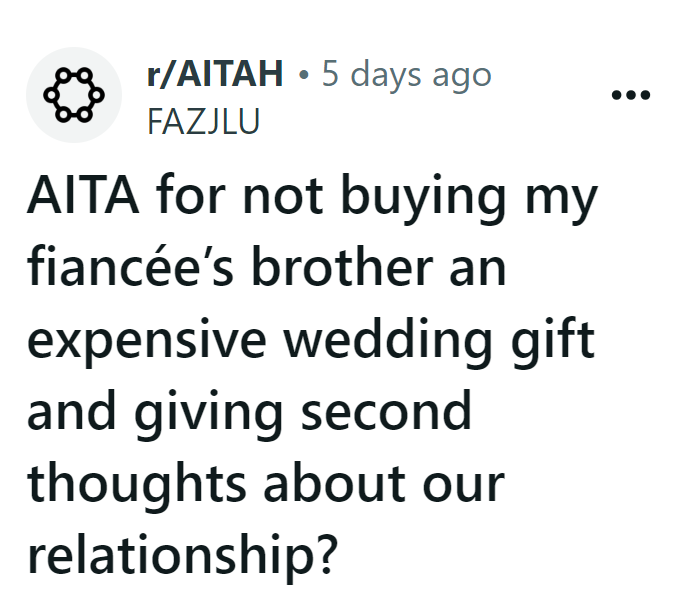Click the r/AITAH subreddit avatar icon
The height and width of the screenshot is (604, 696).
[73, 95]
